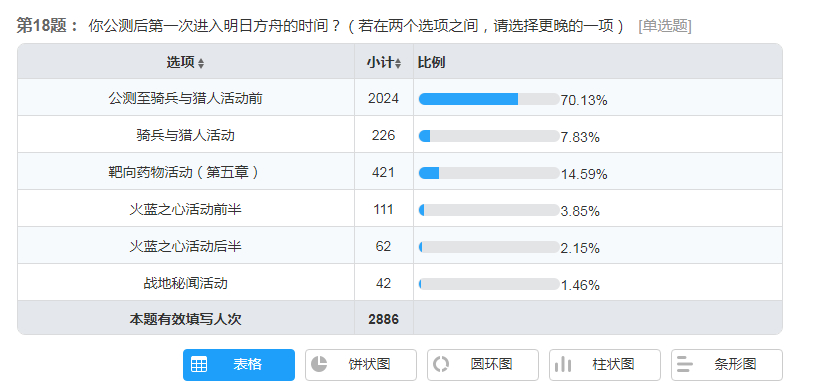Click the pie chart icon for 饼状图
Screen dimensions: 814x392
pos(319,364)
